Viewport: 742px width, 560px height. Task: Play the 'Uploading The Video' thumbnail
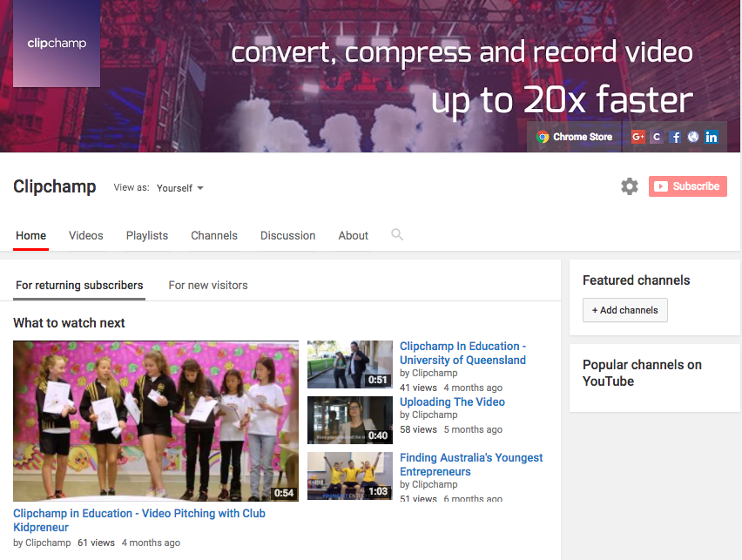coord(350,421)
